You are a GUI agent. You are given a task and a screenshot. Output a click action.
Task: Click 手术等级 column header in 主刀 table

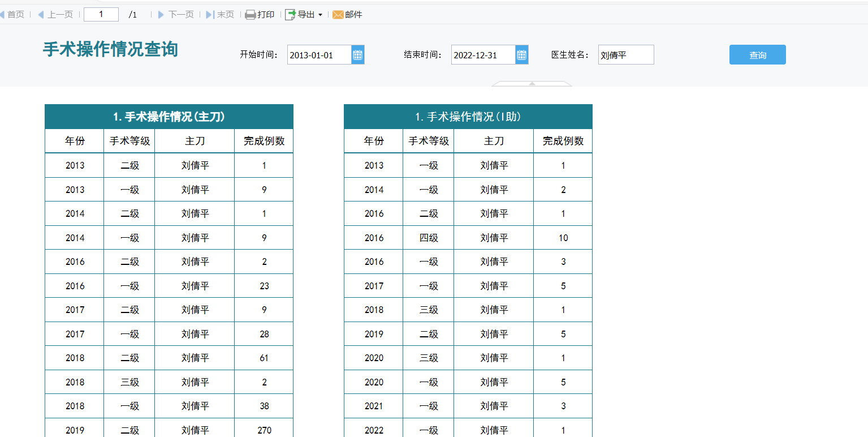(129, 141)
